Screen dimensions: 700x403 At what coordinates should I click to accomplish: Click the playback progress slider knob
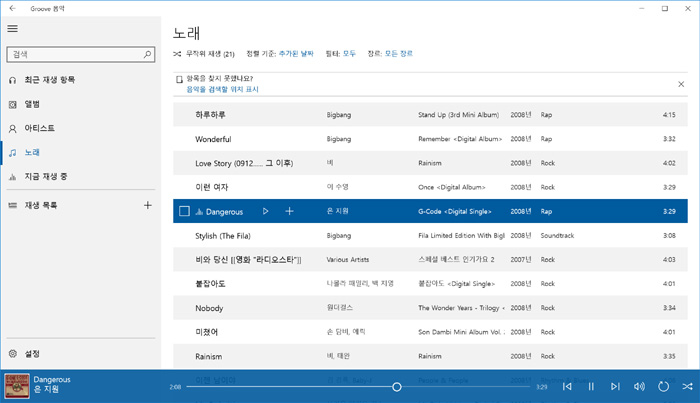(396, 387)
